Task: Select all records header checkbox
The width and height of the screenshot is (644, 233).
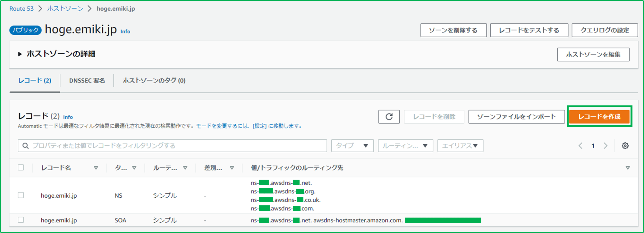Action: point(21,167)
